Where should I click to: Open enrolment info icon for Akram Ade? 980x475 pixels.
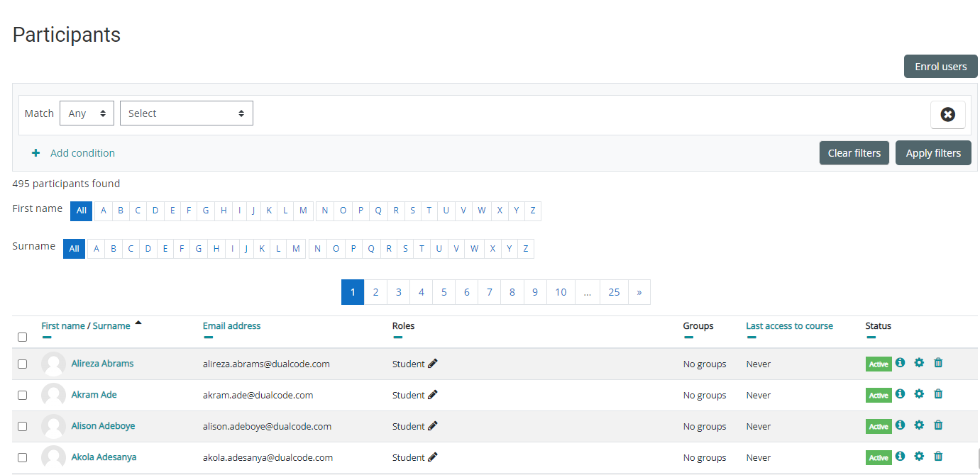(x=900, y=394)
